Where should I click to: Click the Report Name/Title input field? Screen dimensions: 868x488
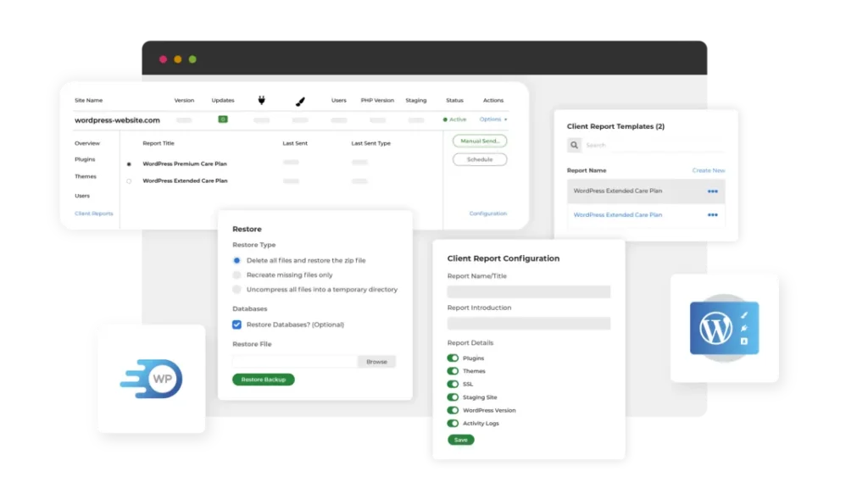tap(529, 292)
